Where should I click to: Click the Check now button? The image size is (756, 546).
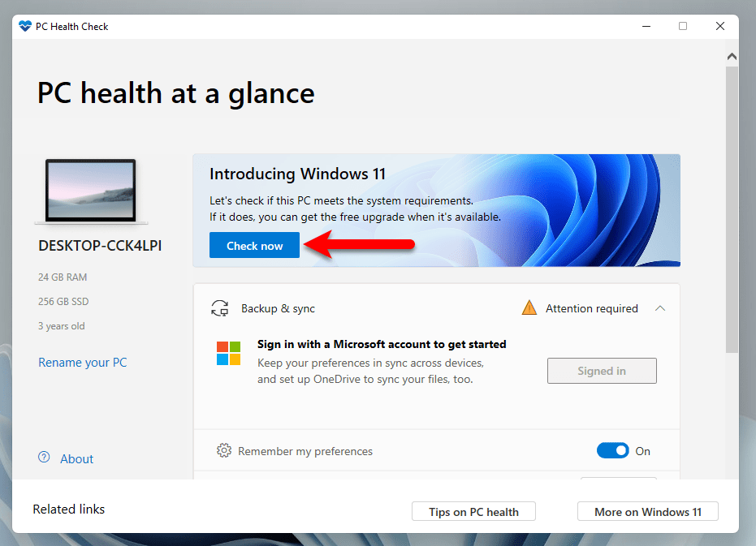[x=255, y=245]
